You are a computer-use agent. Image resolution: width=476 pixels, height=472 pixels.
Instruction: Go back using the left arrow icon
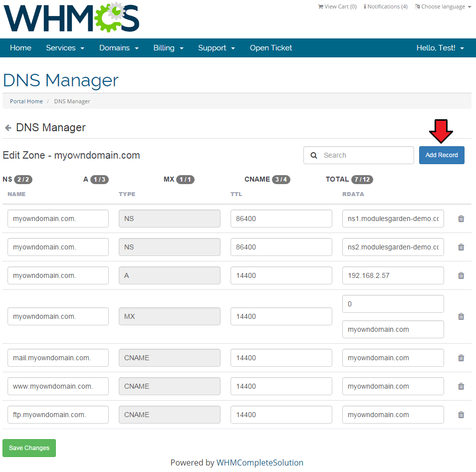(x=8, y=128)
